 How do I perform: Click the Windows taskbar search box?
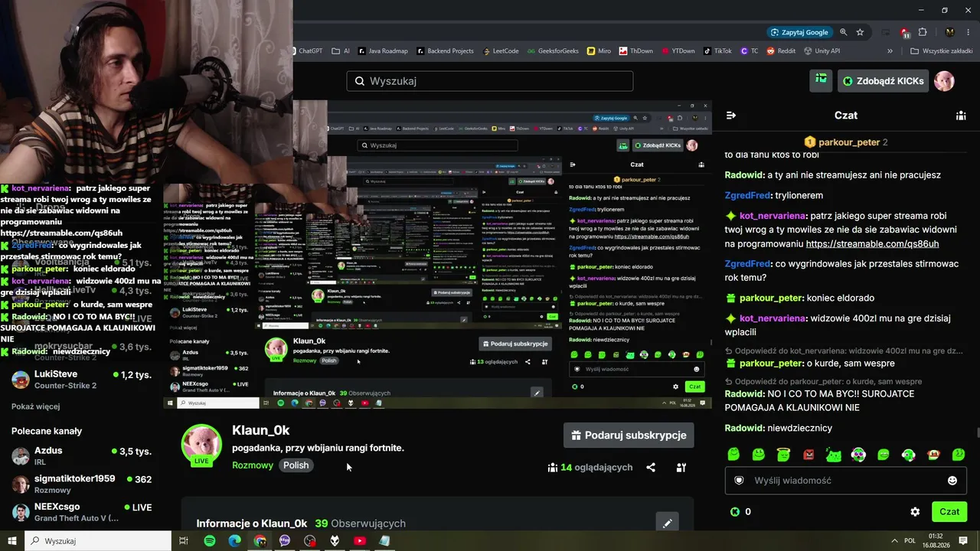coord(98,541)
